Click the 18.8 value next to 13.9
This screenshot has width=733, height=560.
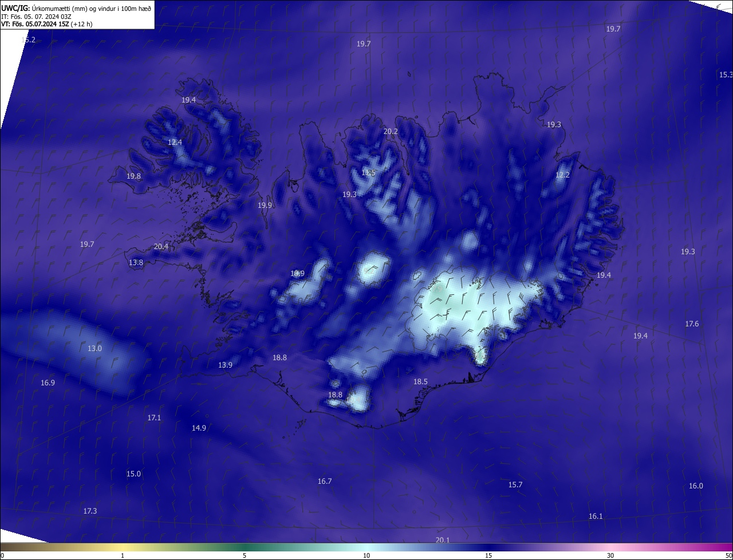(279, 358)
